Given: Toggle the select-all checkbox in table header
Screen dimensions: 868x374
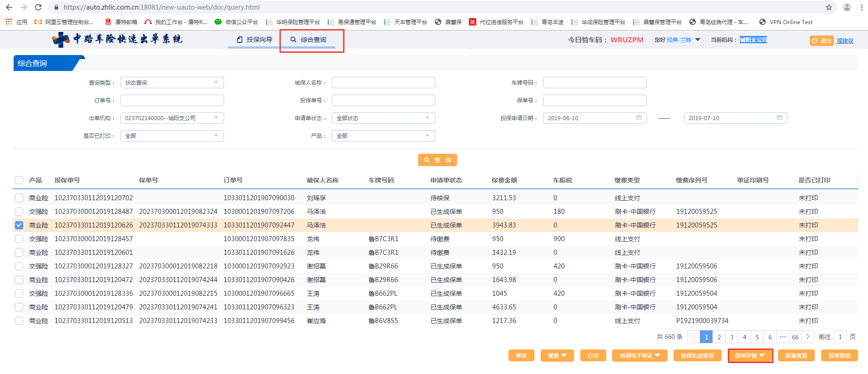Looking at the screenshot, I should pos(19,180).
